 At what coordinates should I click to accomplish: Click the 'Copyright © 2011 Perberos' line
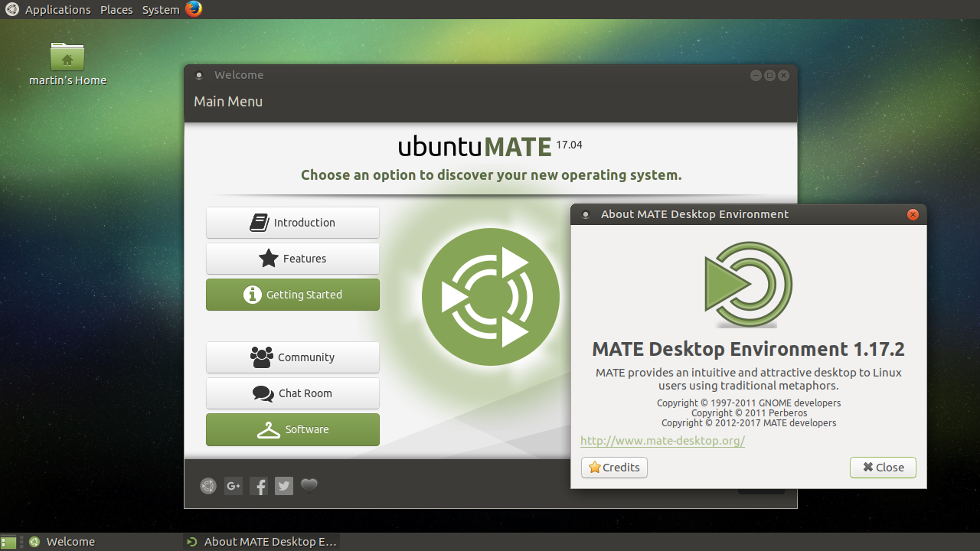[749, 412]
